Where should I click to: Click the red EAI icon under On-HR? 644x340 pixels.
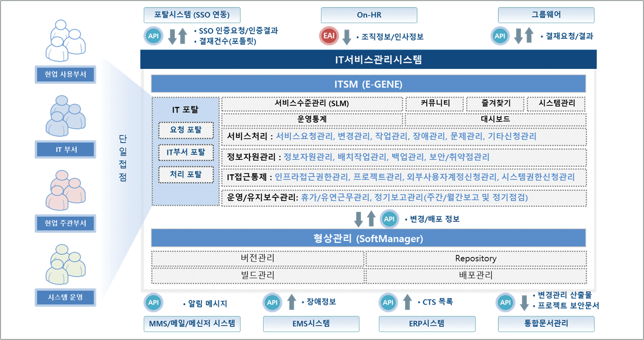[329, 36]
